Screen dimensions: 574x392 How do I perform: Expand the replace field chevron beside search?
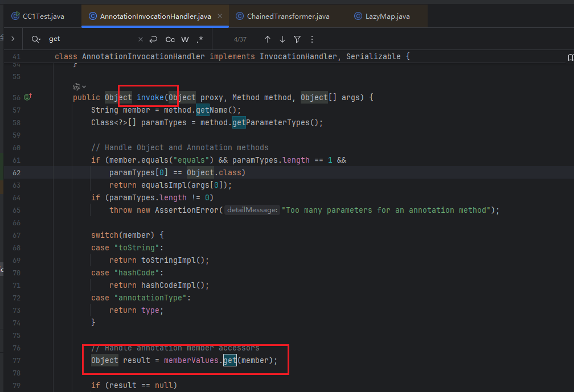point(13,39)
